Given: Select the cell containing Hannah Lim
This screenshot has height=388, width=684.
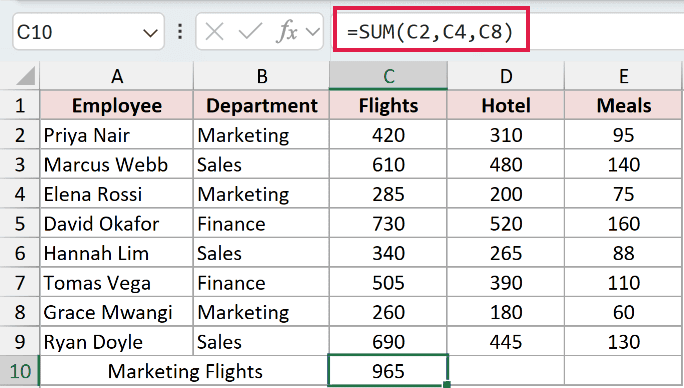Looking at the screenshot, I should pyautogui.click(x=116, y=253).
